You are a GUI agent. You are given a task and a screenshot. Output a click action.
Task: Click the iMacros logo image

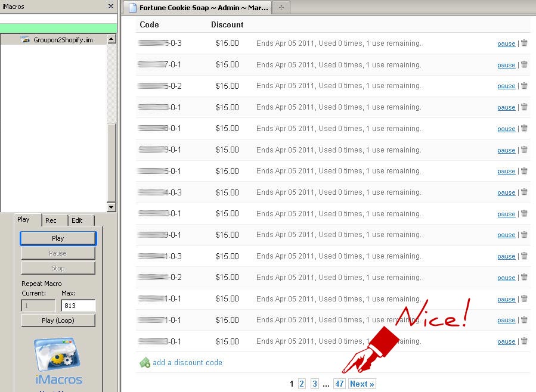[x=58, y=360]
